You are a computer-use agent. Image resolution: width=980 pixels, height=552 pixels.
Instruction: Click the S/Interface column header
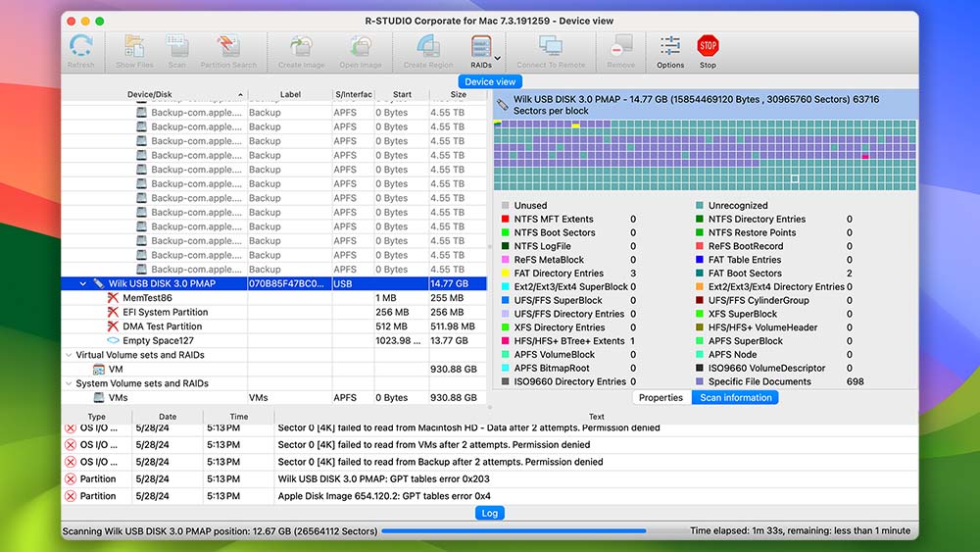353,94
